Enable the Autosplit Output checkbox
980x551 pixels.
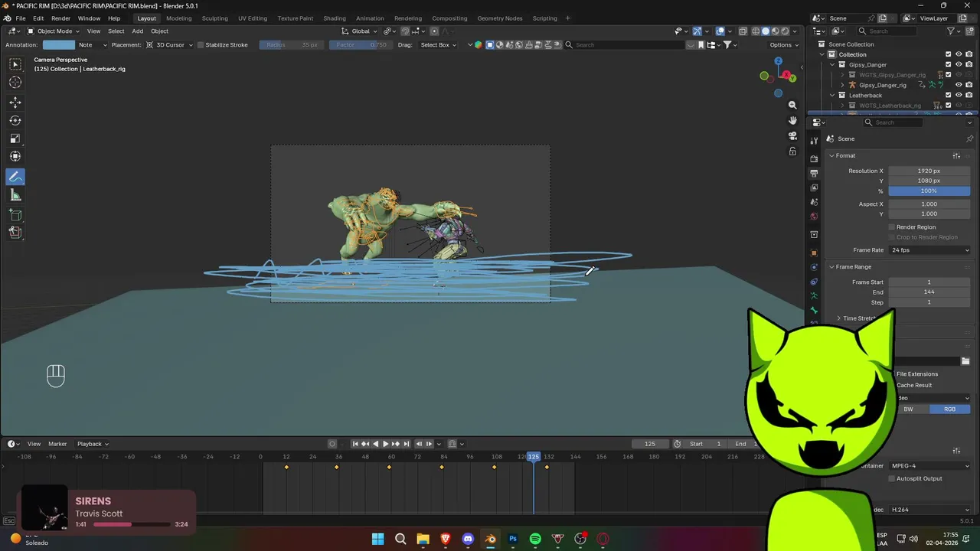(x=892, y=478)
